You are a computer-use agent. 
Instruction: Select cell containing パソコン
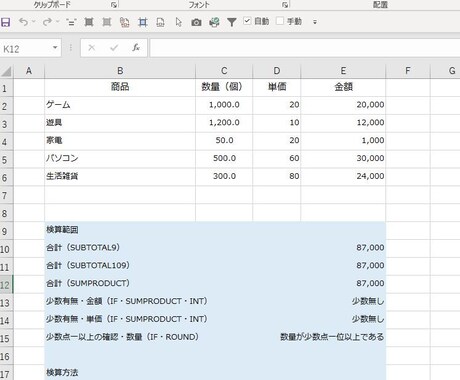(120, 158)
